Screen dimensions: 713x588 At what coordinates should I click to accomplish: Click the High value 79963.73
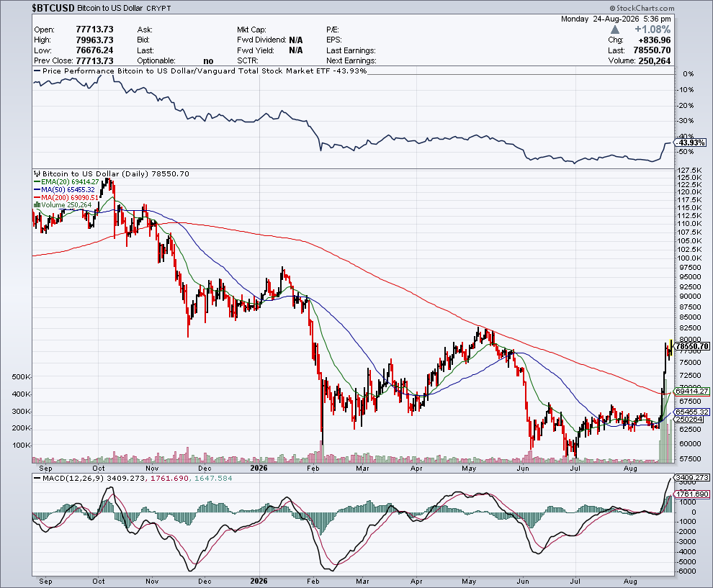click(94, 40)
